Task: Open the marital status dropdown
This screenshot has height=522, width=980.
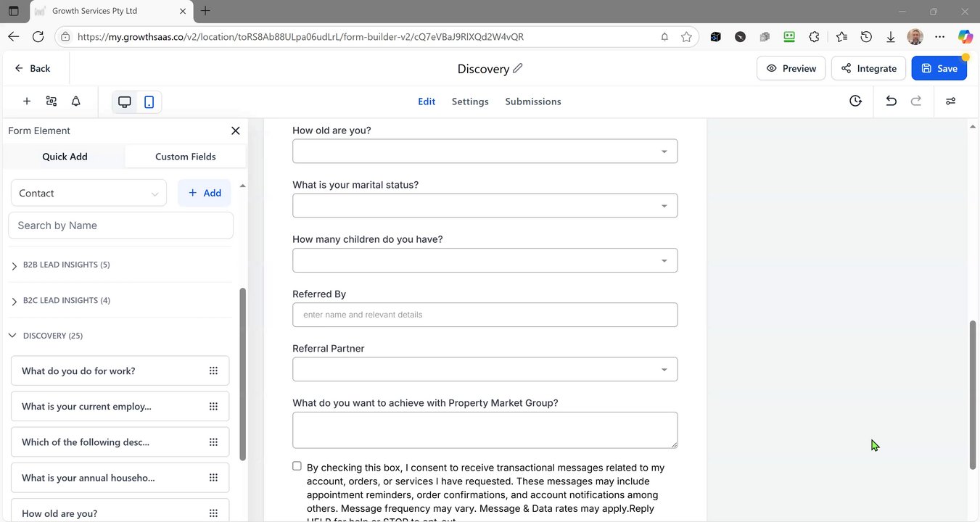Action: 485,206
